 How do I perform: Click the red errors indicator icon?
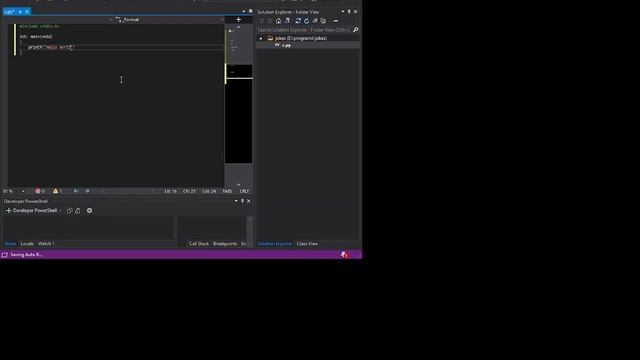pos(38,191)
